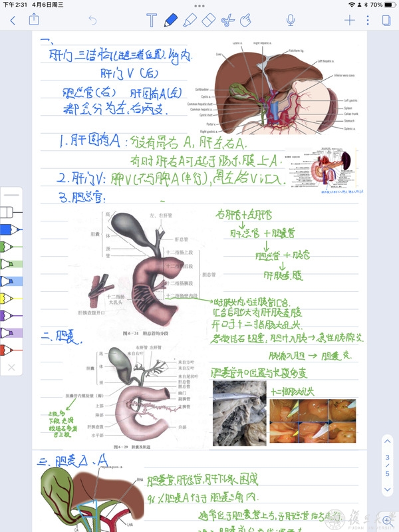Go back to the notes library
399x532 pixels.
(13, 20)
